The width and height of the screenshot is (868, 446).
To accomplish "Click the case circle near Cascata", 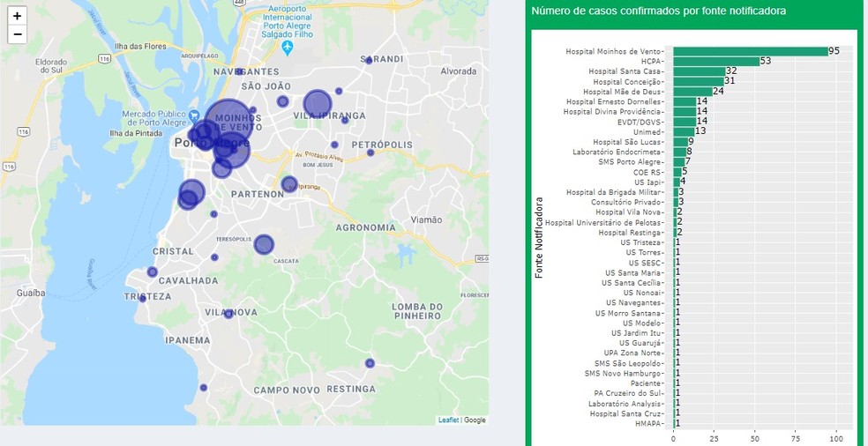I will coord(264,244).
